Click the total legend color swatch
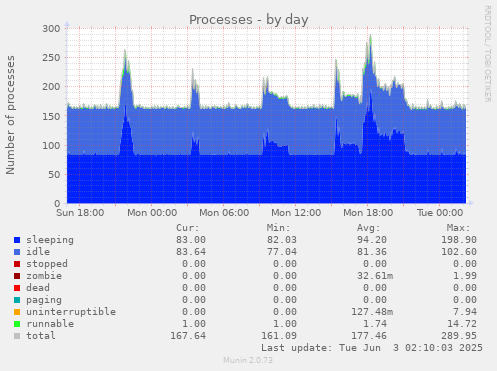497x371 pixels. pos(17,336)
